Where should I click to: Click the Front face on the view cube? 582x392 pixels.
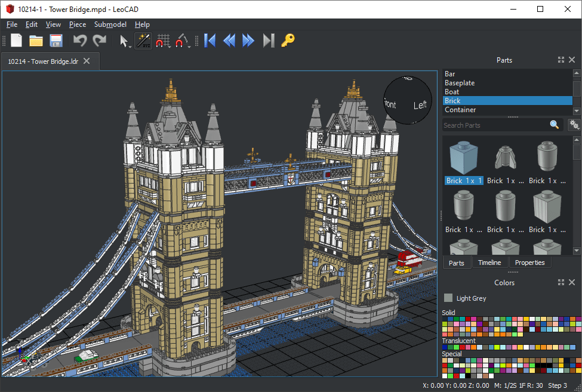[390, 104]
